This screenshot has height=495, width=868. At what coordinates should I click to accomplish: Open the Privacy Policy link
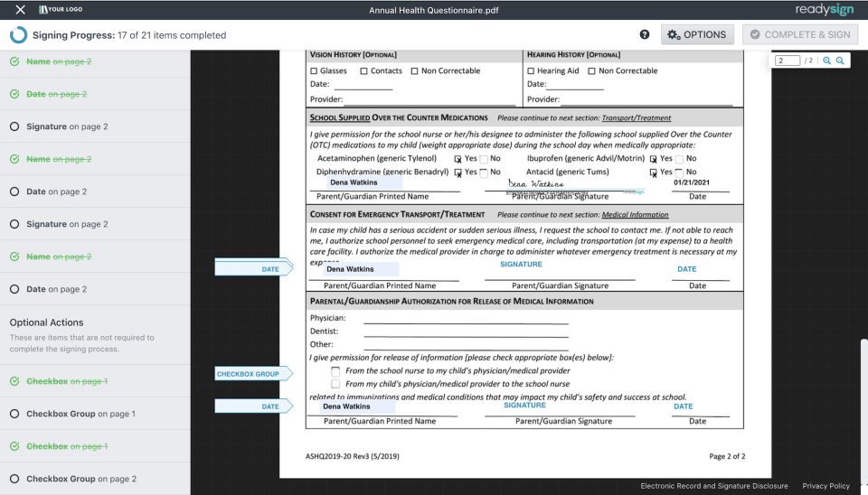click(826, 486)
